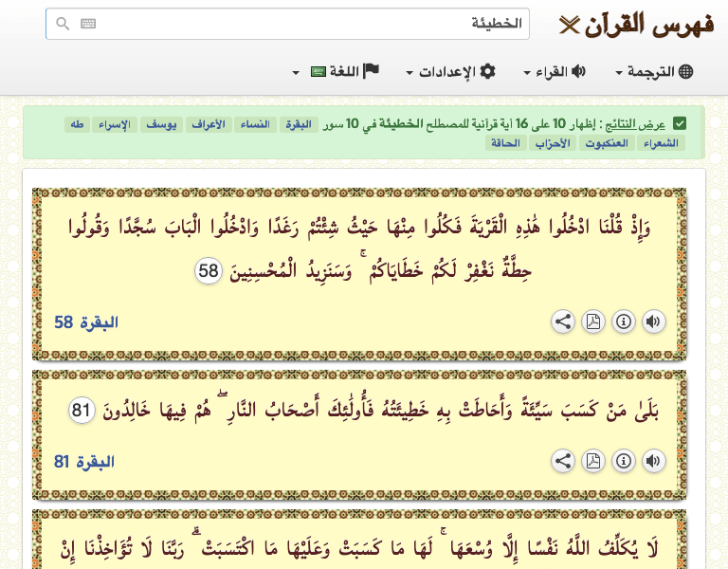Click the speaker icon beside القراء
Screen dimensions: 728x569
(578, 71)
